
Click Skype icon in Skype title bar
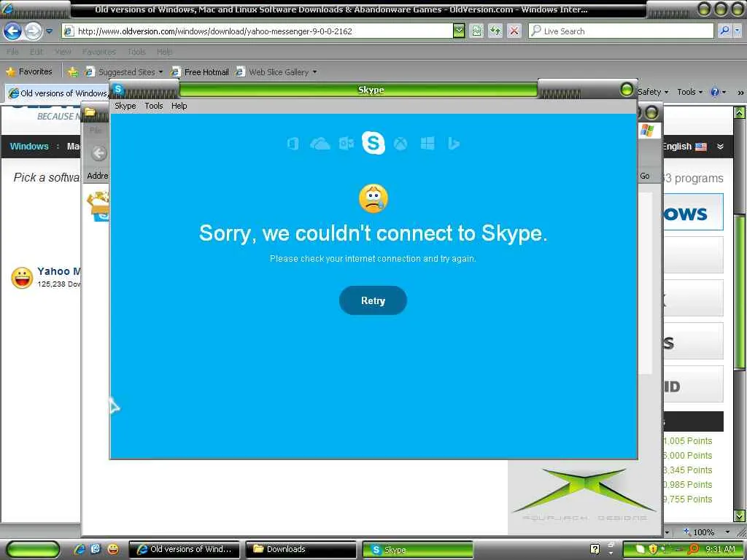tap(118, 89)
